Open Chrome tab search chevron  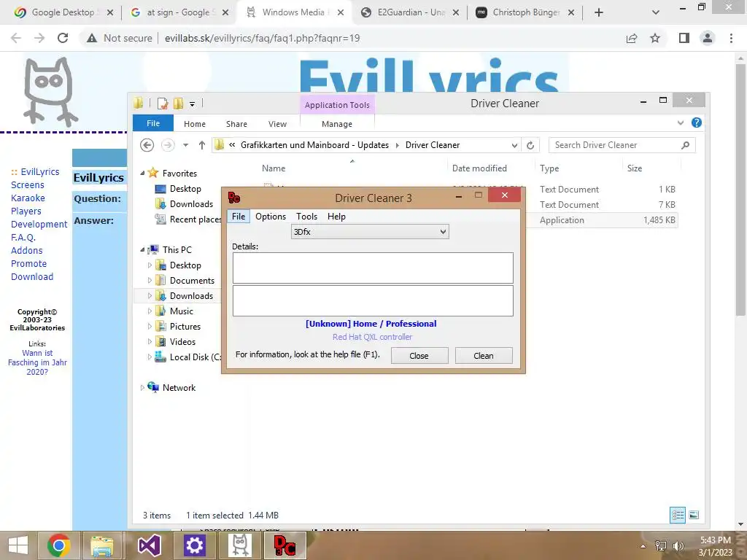point(656,12)
